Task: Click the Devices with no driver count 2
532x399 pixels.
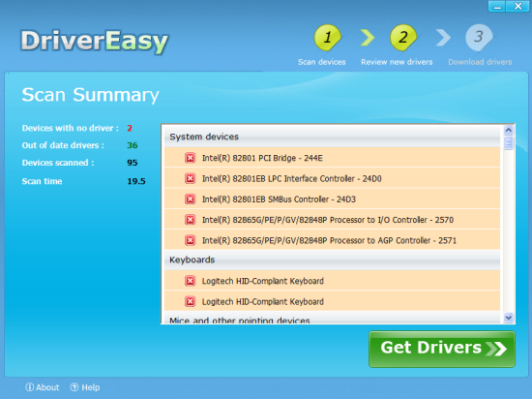Action: pos(130,129)
